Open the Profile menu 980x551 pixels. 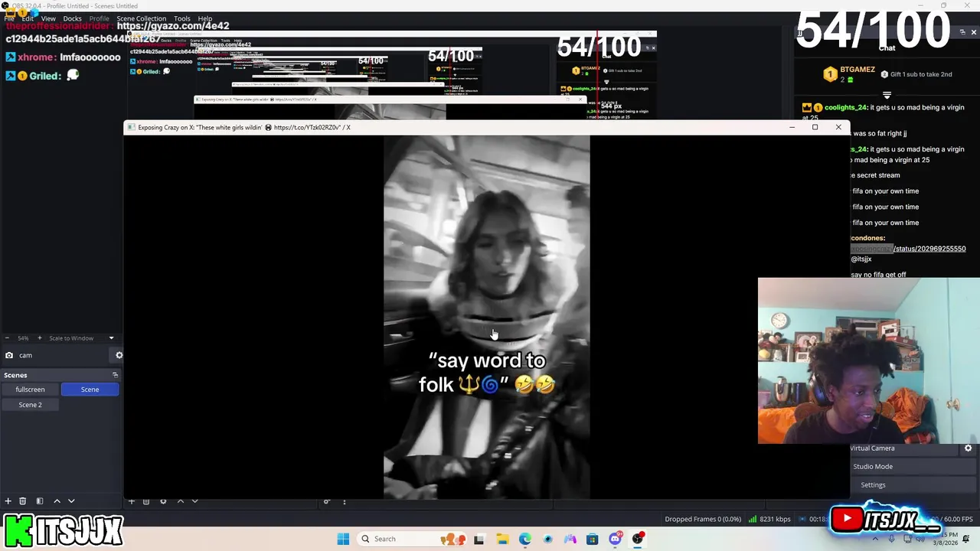pos(100,18)
